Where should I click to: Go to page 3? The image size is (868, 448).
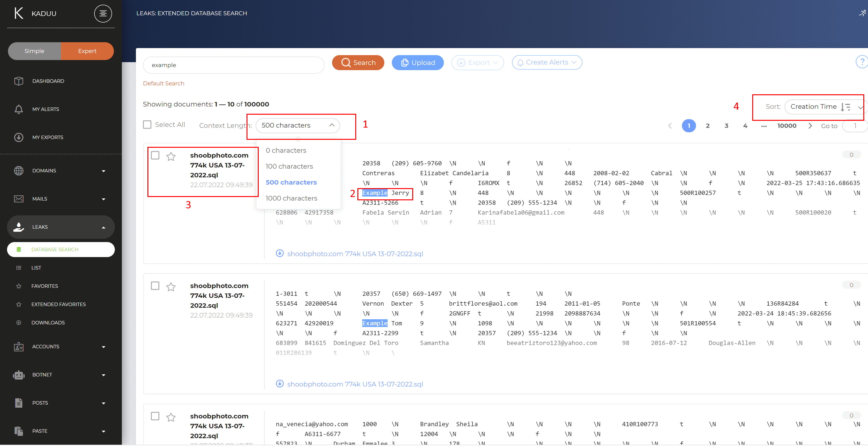tap(726, 126)
